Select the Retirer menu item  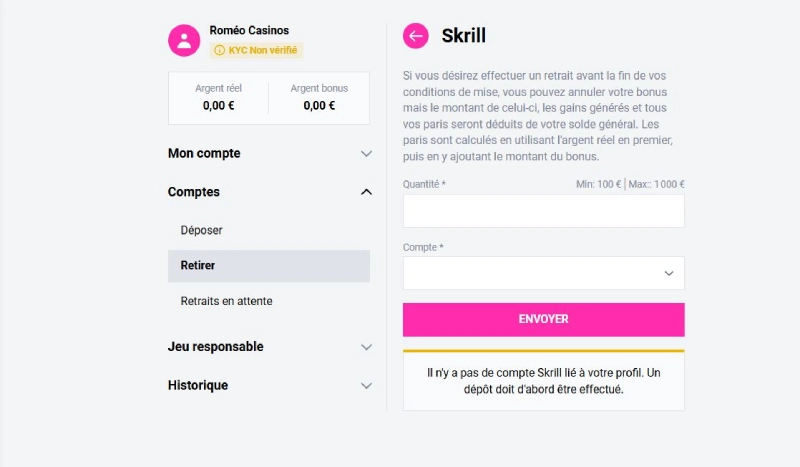pyautogui.click(x=198, y=266)
